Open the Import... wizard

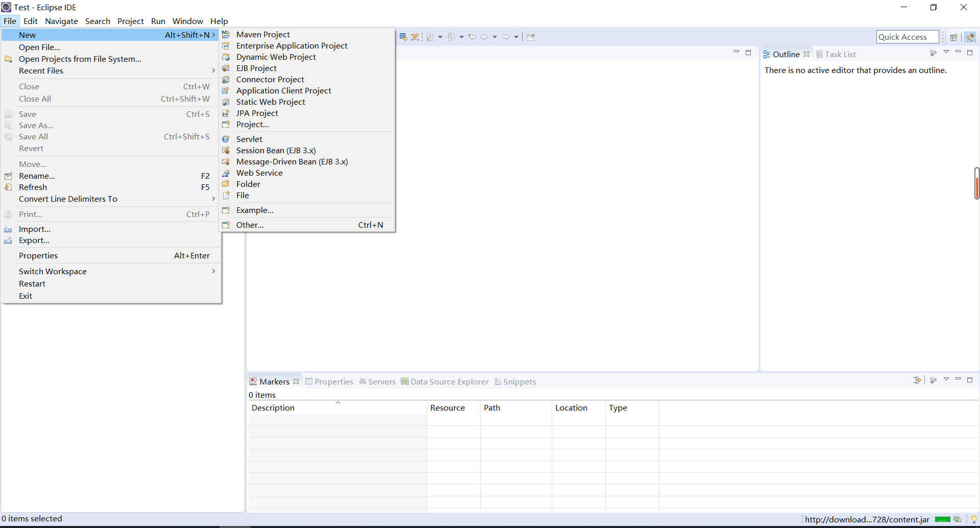click(111, 229)
